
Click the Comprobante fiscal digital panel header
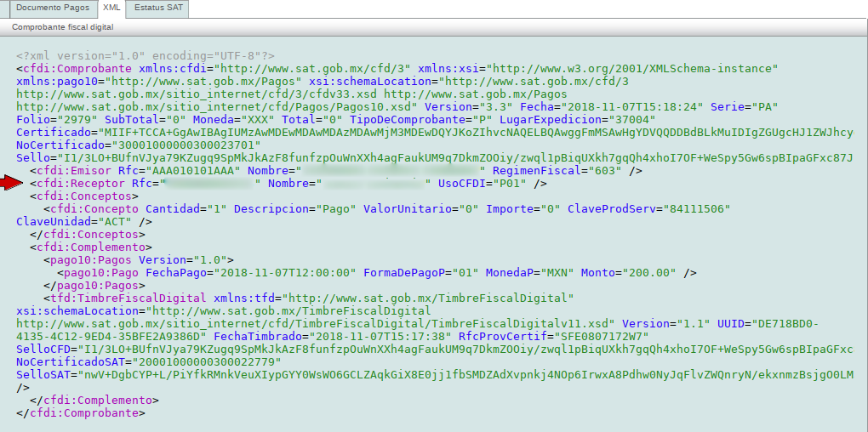click(x=63, y=27)
